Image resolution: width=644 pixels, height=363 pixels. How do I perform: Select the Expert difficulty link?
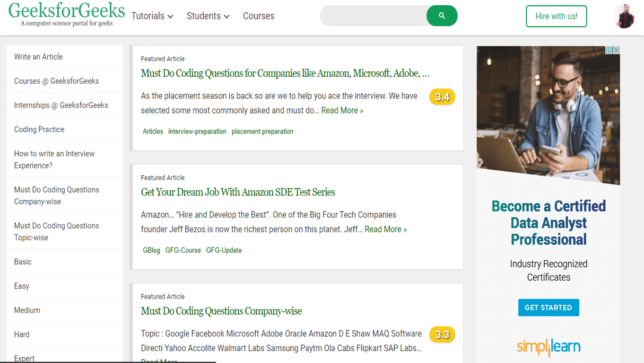coord(65,355)
